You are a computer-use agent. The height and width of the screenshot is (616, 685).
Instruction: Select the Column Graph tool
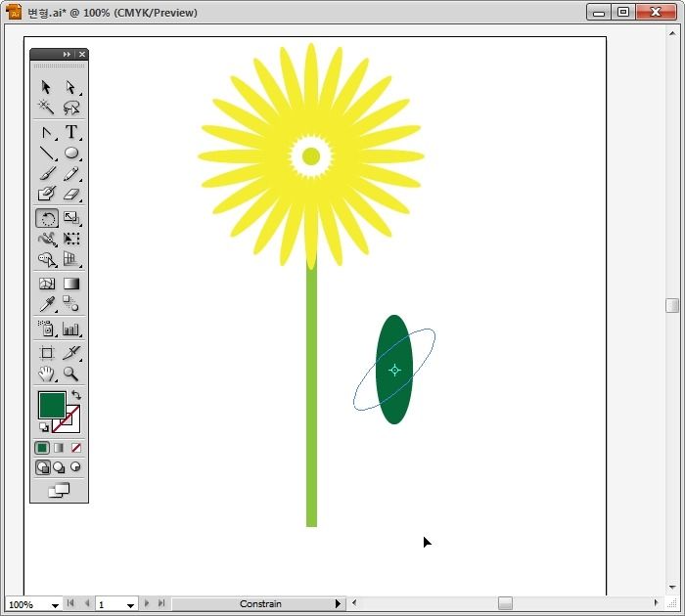[70, 329]
